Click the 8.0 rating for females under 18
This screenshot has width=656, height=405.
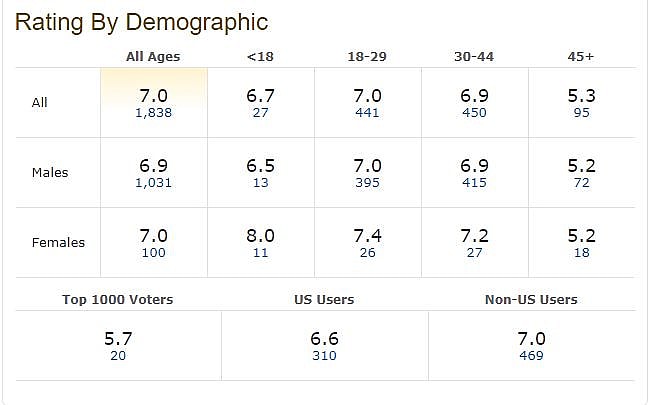point(260,236)
